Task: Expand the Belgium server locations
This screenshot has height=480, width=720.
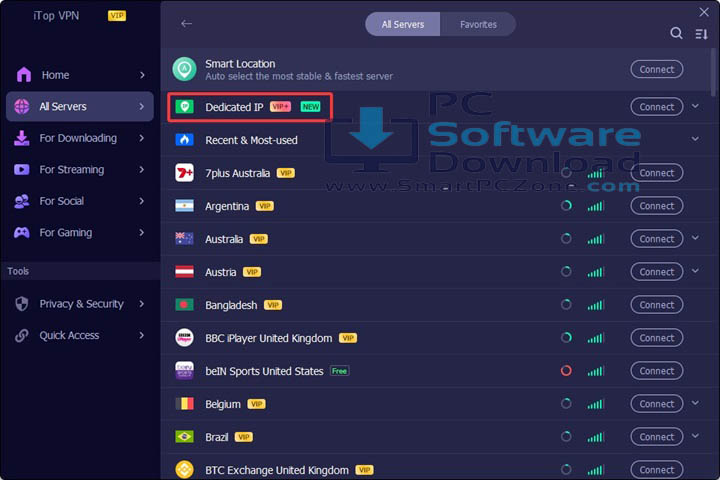Action: tap(695, 403)
